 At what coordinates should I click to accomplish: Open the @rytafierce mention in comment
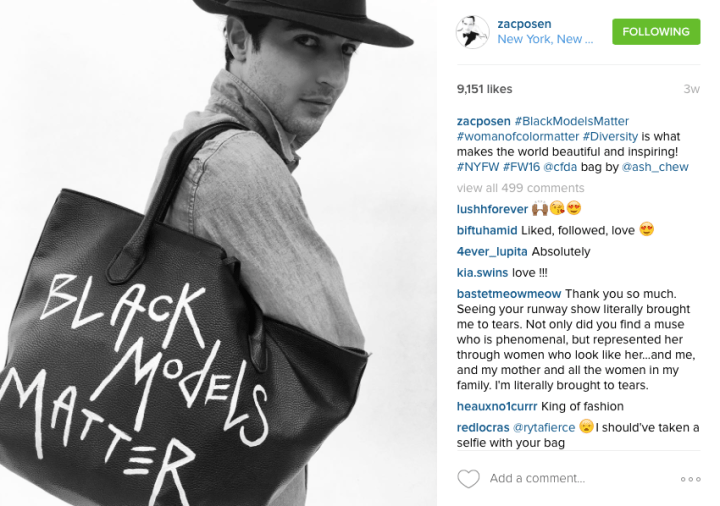(544, 427)
